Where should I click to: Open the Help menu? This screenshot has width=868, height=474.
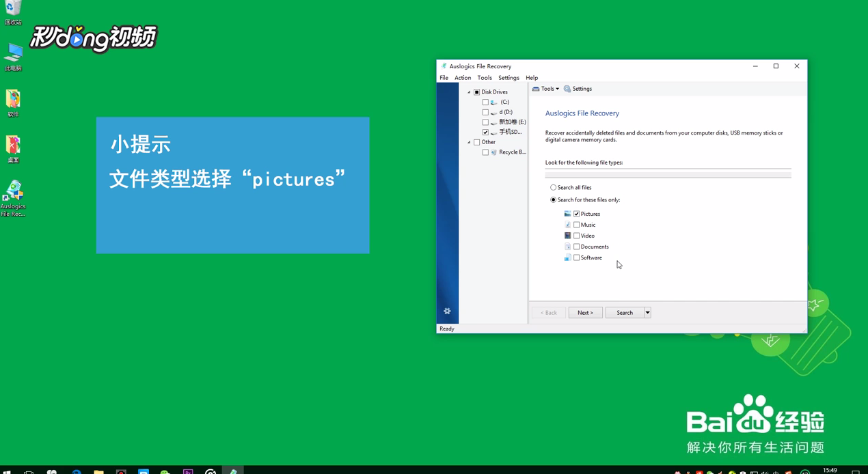point(532,78)
